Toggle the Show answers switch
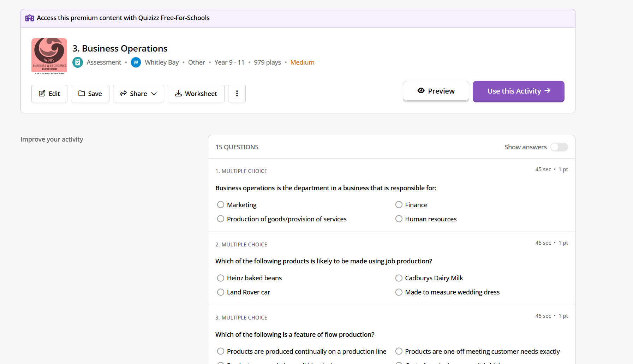 (559, 147)
